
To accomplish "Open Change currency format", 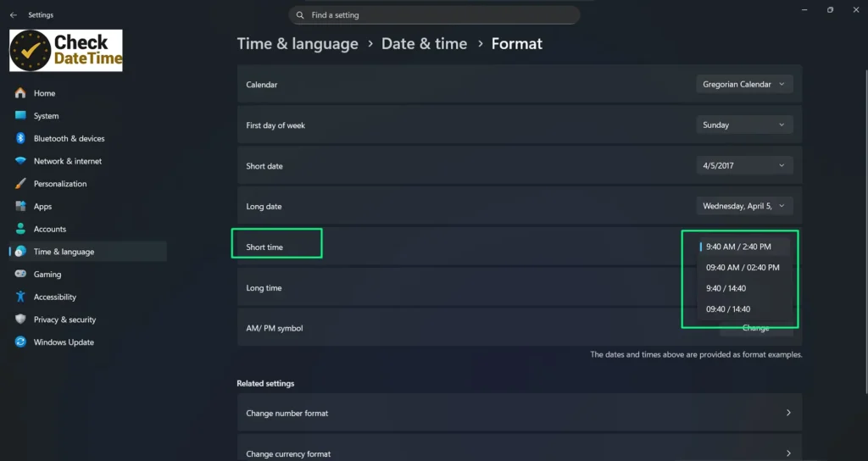I will tap(520, 447).
